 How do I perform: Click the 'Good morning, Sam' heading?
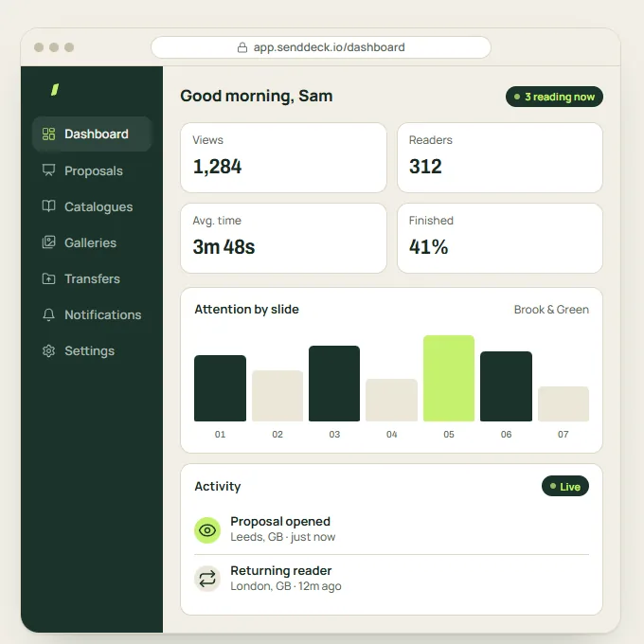pos(257,96)
